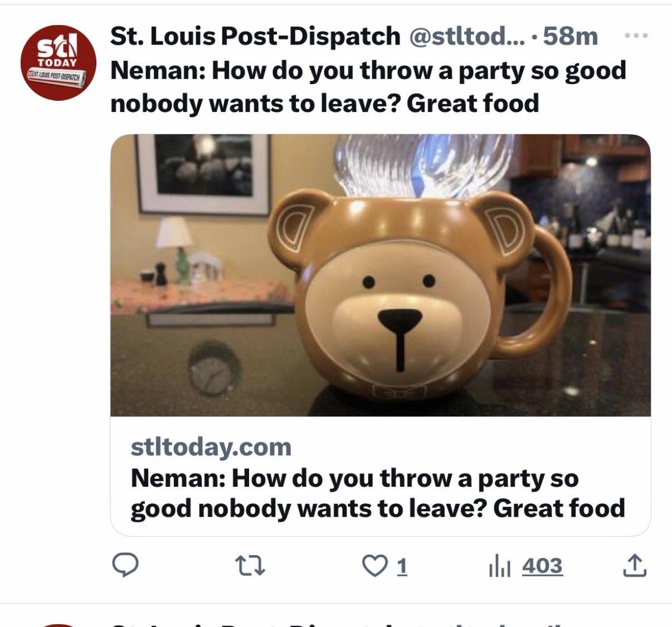The height and width of the screenshot is (627, 672).
Task: Tap the repost arrows icon
Action: click(x=249, y=566)
